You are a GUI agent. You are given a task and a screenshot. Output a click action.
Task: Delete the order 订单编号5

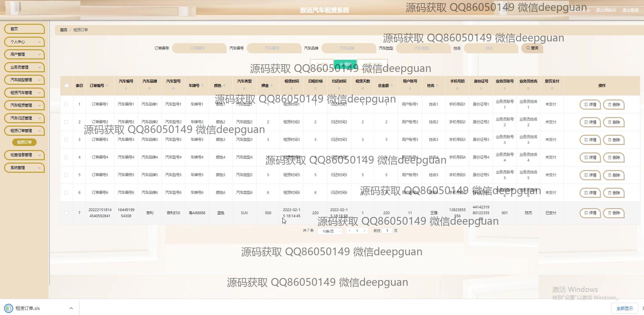[614, 175]
